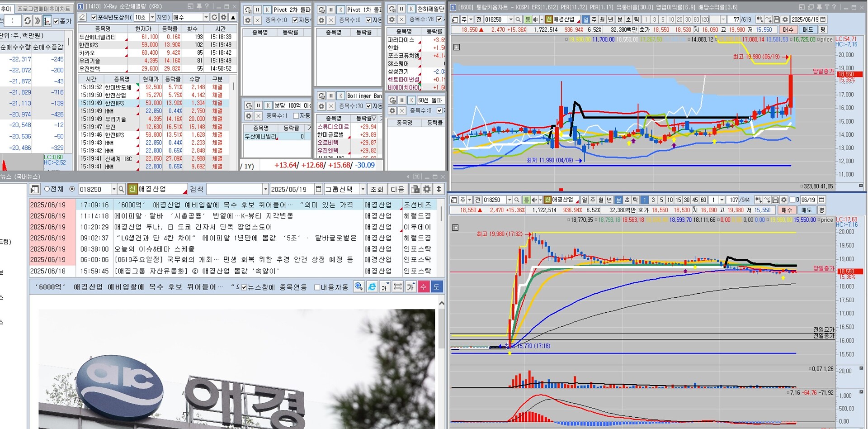Click the fit-to-frame icon in news toolbar
This screenshot has width=868, height=429.
click(398, 287)
